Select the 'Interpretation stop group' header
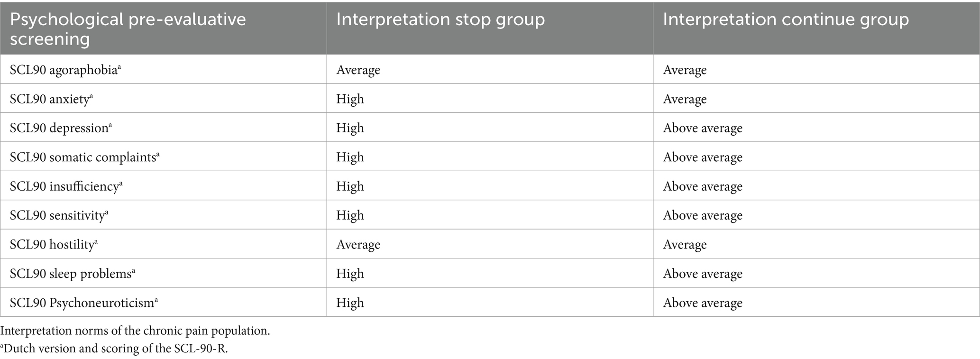This screenshot has width=980, height=359. tap(440, 19)
